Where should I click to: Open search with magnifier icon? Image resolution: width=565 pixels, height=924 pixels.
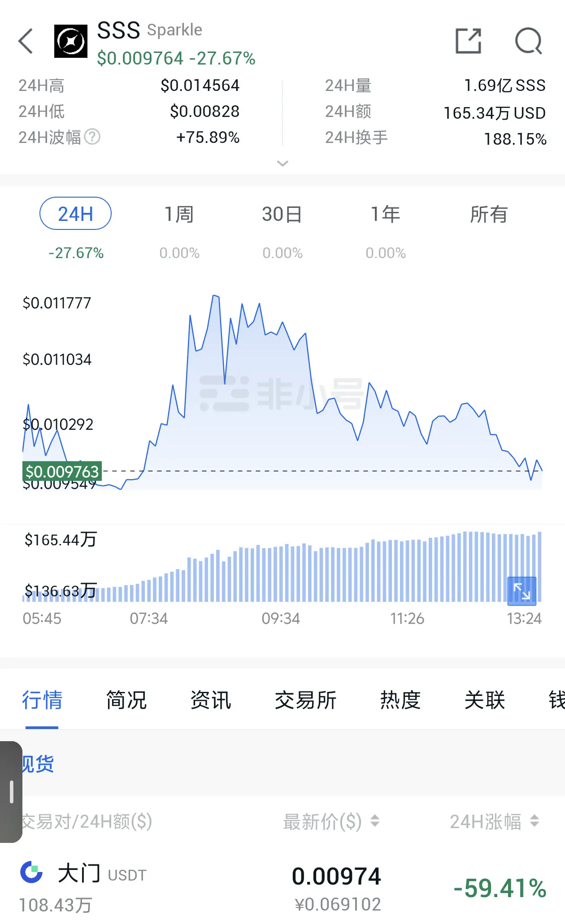pos(529,41)
